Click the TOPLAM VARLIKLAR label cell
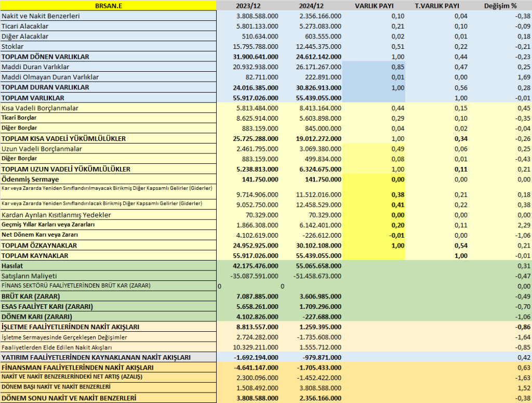Image resolution: width=532 pixels, height=403 pixels. click(x=108, y=98)
